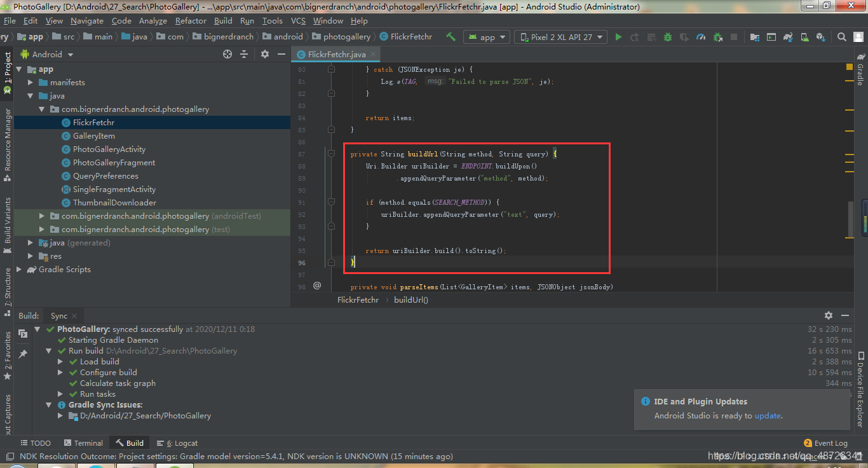868x468 pixels.
Task: Expand the res folder arrow
Action: point(31,256)
